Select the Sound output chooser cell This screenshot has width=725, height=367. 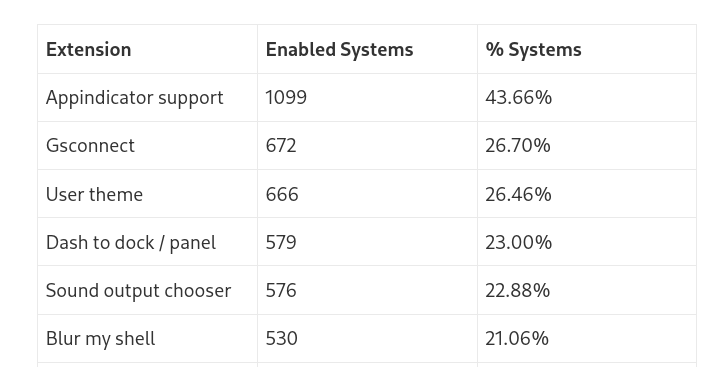tap(147, 290)
